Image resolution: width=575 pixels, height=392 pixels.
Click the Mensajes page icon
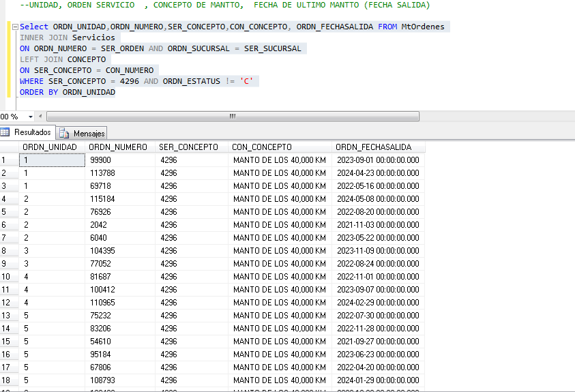[x=64, y=134]
